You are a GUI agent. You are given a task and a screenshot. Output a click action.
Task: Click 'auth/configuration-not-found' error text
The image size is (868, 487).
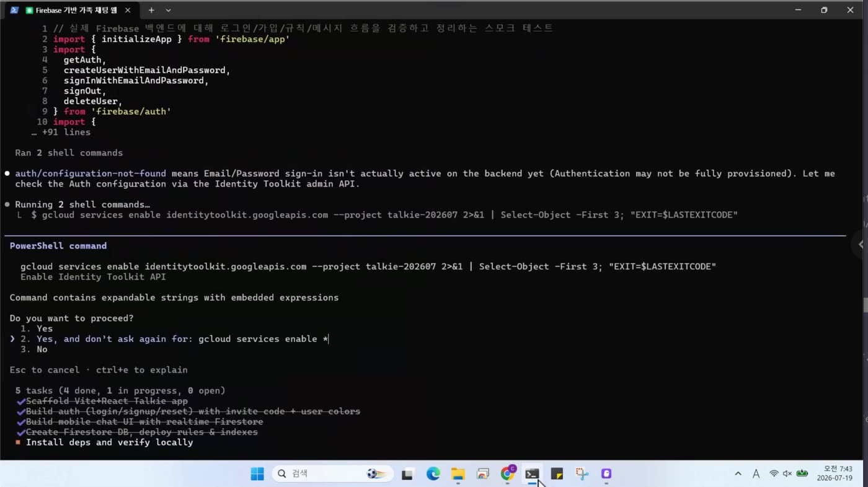coord(91,173)
